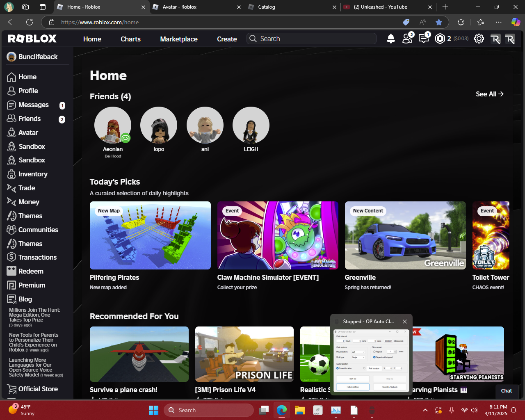Open Create in the top navigation
Screen dimensions: 525x420
click(227, 39)
